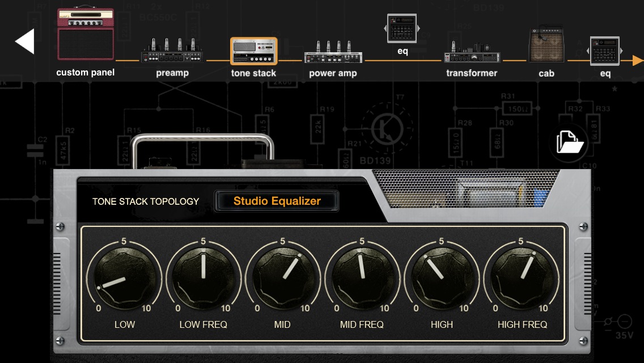The height and width of the screenshot is (363, 644).
Task: Select the transformer module
Action: point(472,52)
